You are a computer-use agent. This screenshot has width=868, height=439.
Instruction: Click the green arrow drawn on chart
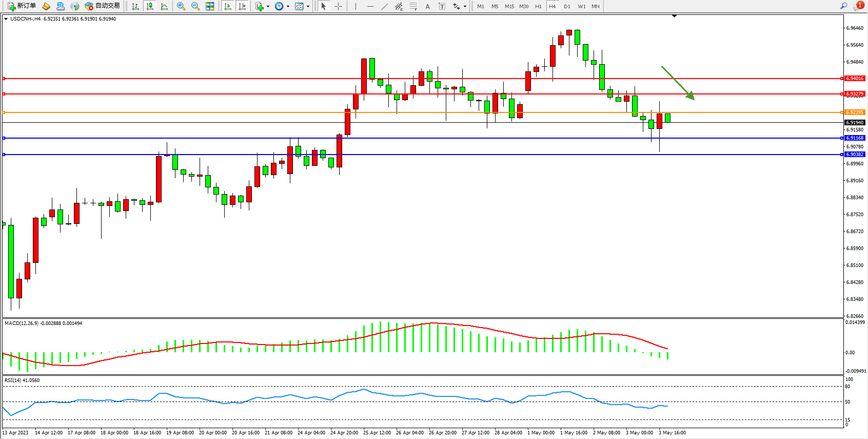pos(677,82)
